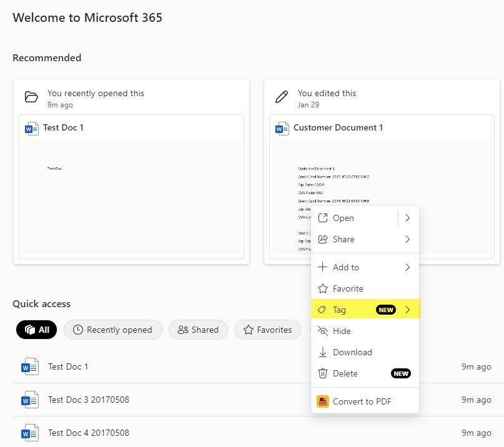The height and width of the screenshot is (447, 504).
Task: Open Test Doc 4 20170508 from list
Action: click(89, 433)
